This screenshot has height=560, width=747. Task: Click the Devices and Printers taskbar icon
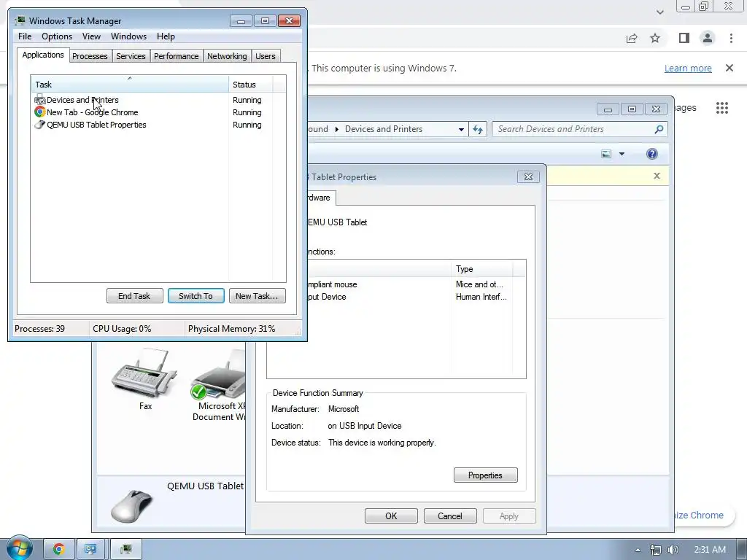point(90,550)
